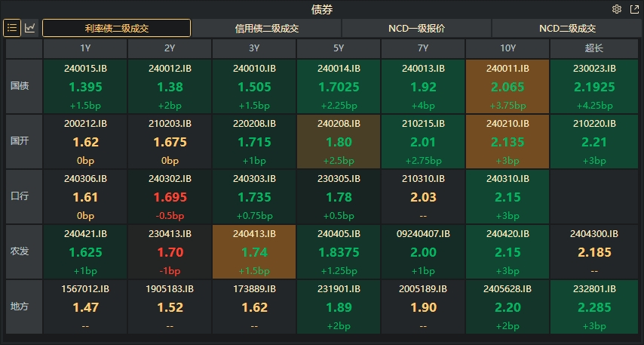644x345 pixels.
Task: Switch to the NCD一级报价 tab
Action: click(416, 28)
